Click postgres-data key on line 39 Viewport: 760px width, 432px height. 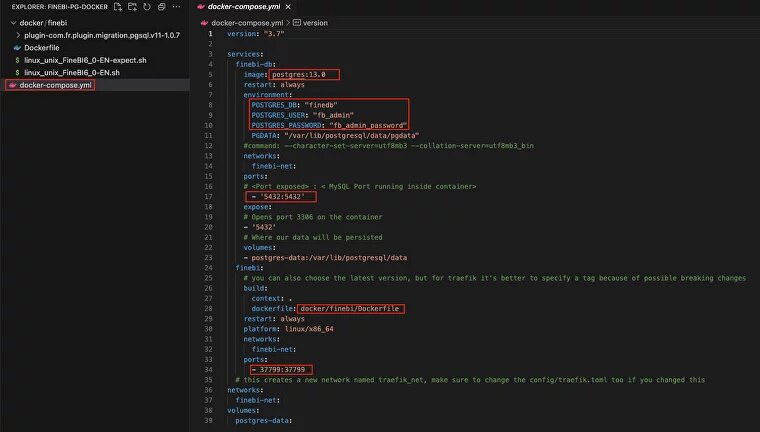(x=262, y=421)
